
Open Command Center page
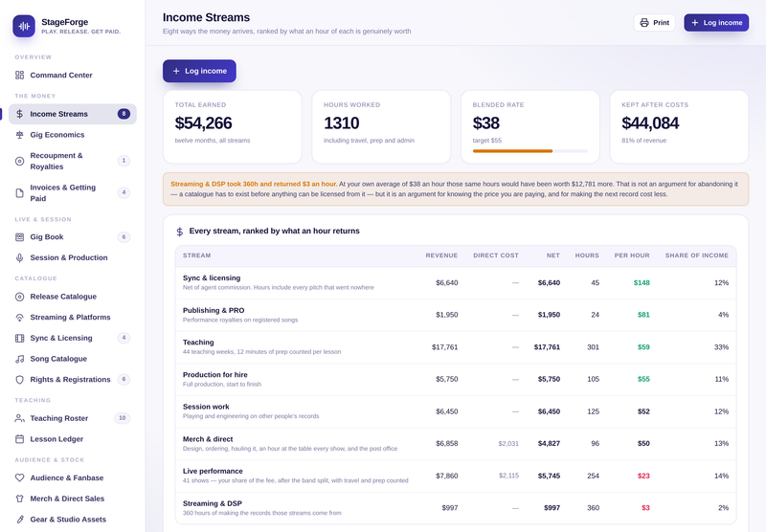pyautogui.click(x=73, y=76)
